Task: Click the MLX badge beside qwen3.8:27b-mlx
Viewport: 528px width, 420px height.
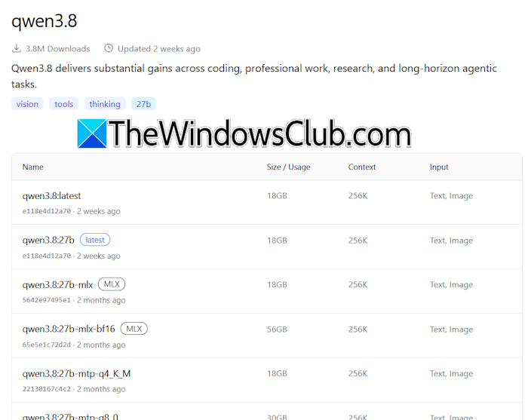Action: [x=112, y=284]
